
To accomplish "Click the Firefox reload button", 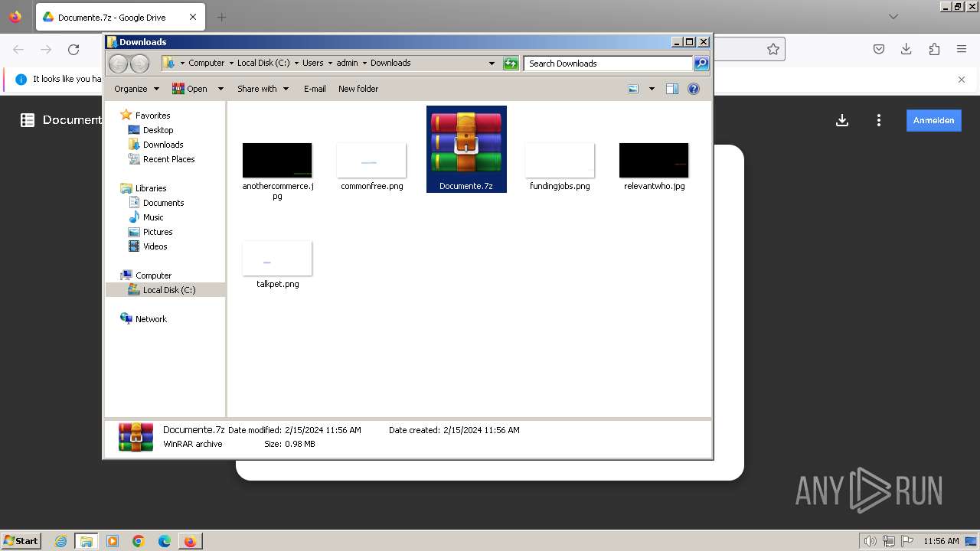I will 73,50.
